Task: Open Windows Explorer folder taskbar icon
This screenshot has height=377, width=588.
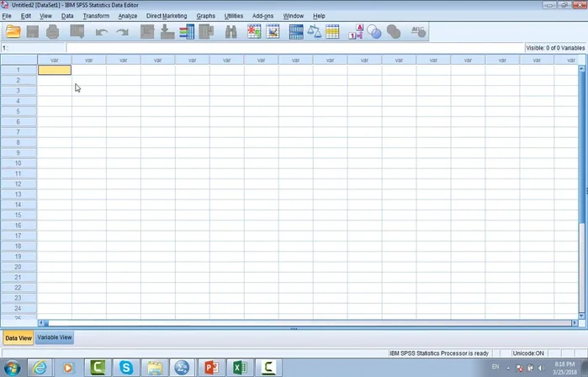Action: [155, 368]
